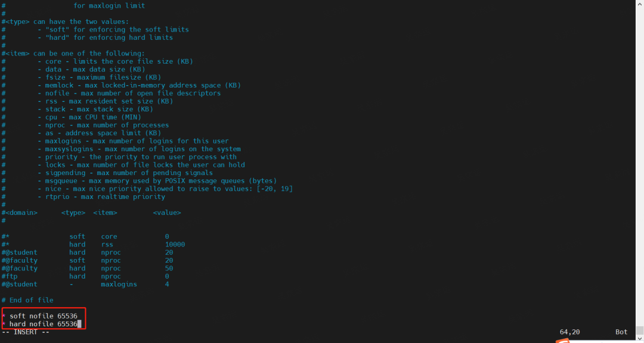
Task: Click the '#@faculty soft nproc 20' line
Action: click(87, 261)
